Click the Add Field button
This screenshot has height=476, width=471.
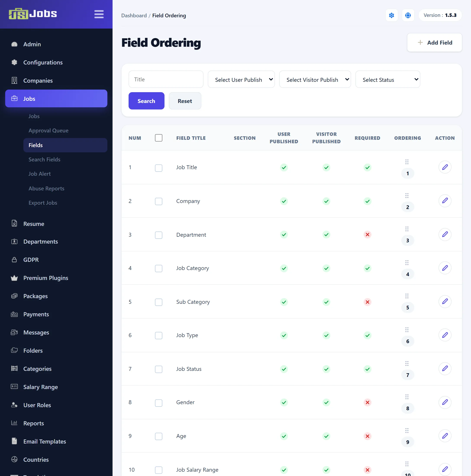coord(434,42)
